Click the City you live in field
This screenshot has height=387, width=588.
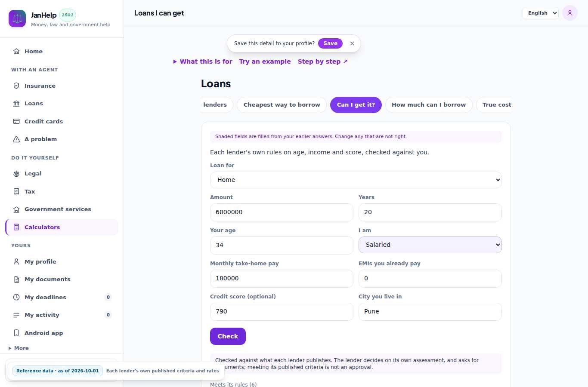click(x=430, y=312)
